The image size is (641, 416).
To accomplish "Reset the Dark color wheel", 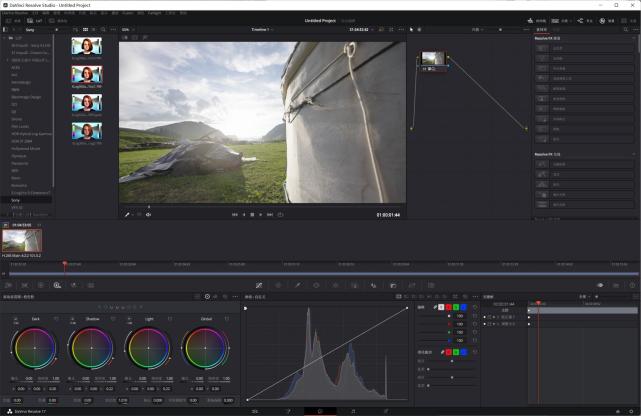I will 54,319.
